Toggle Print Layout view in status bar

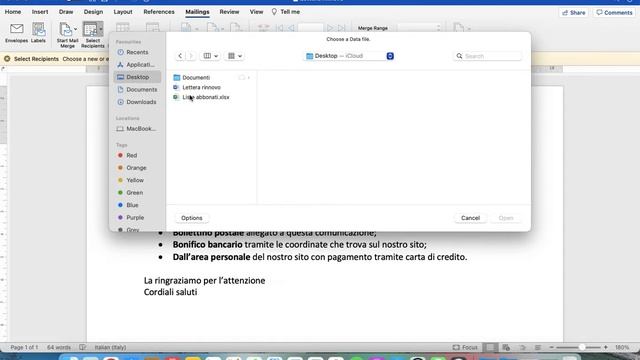pos(490,347)
